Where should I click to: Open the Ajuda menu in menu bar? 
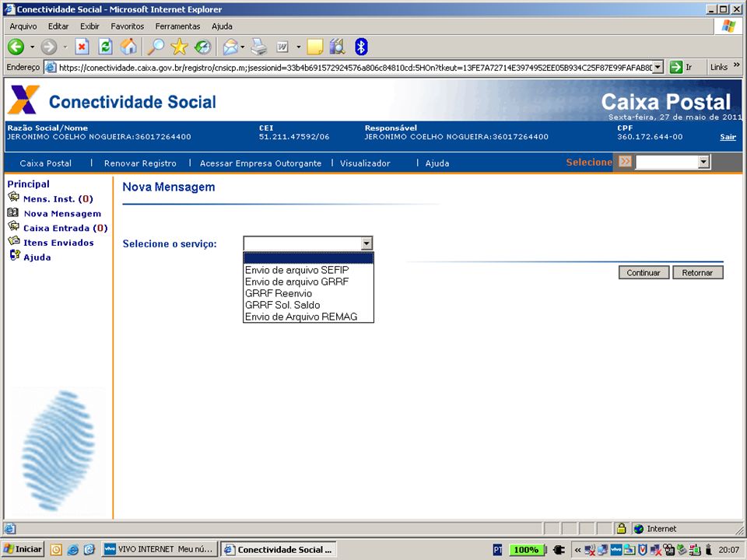[222, 26]
